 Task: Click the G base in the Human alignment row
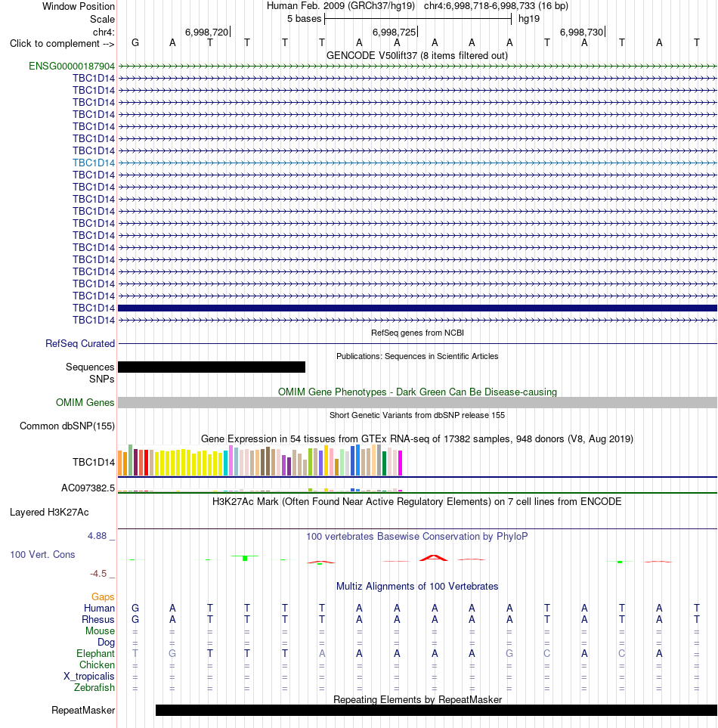pyautogui.click(x=135, y=609)
